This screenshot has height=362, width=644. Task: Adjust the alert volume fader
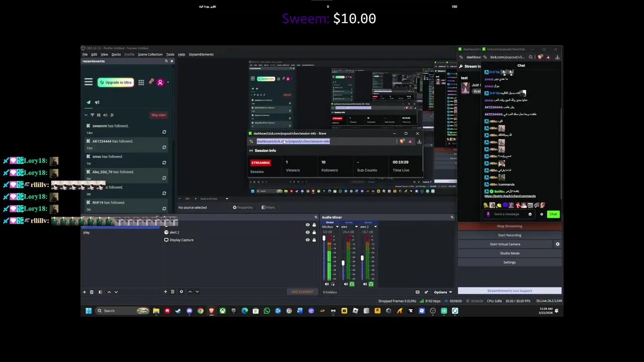pyautogui.click(x=343, y=263)
